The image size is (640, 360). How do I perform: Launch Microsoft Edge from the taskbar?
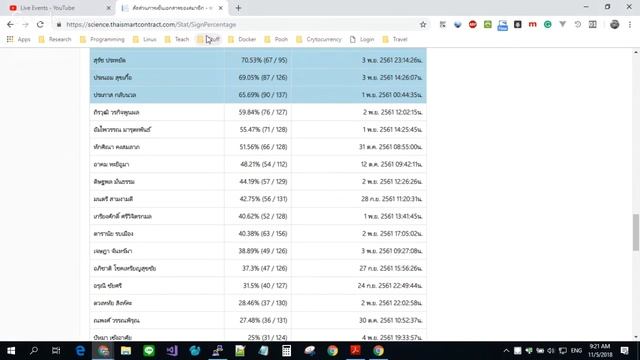tap(80, 351)
